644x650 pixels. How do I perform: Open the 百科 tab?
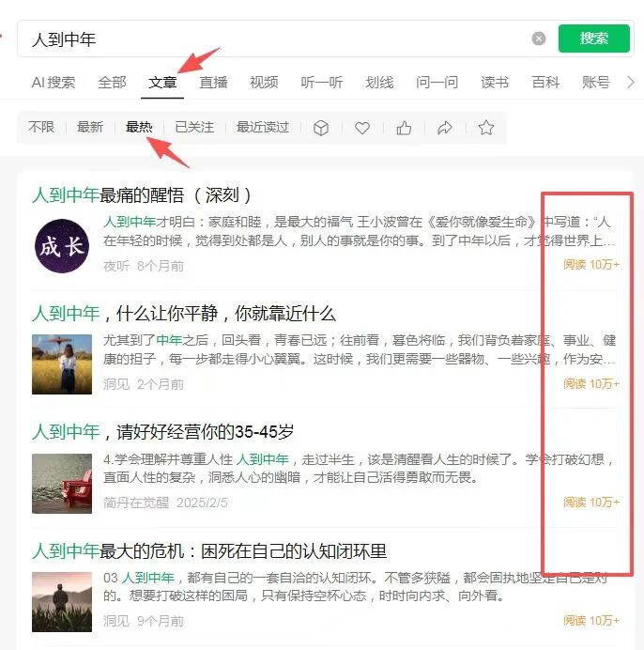(x=545, y=83)
